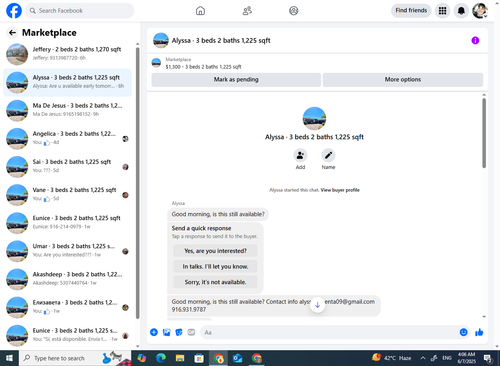Viewport: 500px width, 366px height.
Task: Click the Add person icon
Action: pyautogui.click(x=300, y=155)
